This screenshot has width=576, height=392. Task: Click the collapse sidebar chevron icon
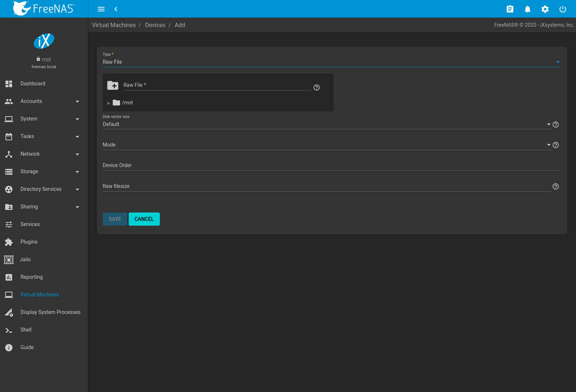point(116,9)
